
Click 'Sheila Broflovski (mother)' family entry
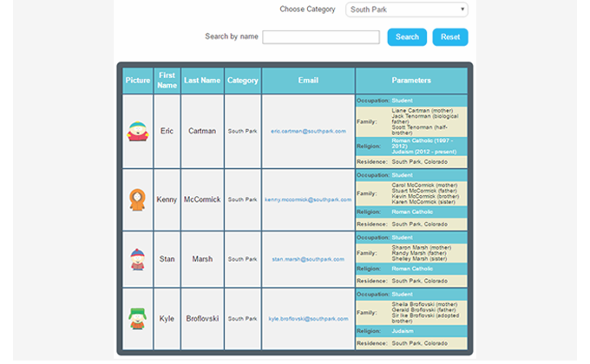point(424,304)
